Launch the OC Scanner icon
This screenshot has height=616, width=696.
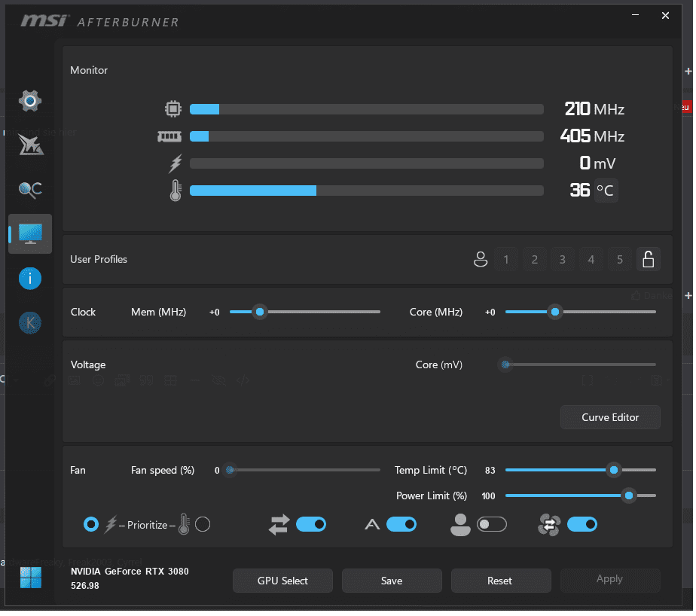[x=30, y=190]
